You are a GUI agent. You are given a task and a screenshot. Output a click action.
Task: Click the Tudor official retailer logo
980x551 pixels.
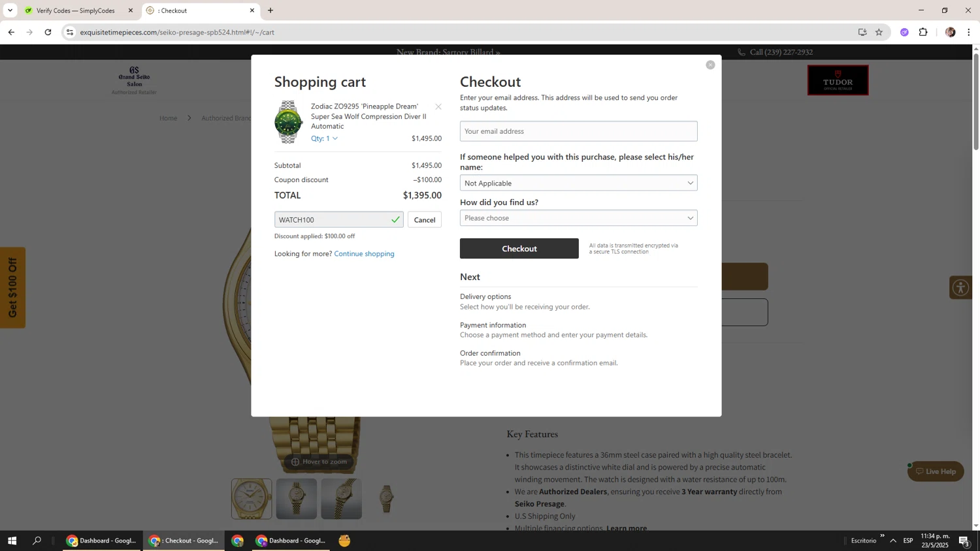pos(838,80)
